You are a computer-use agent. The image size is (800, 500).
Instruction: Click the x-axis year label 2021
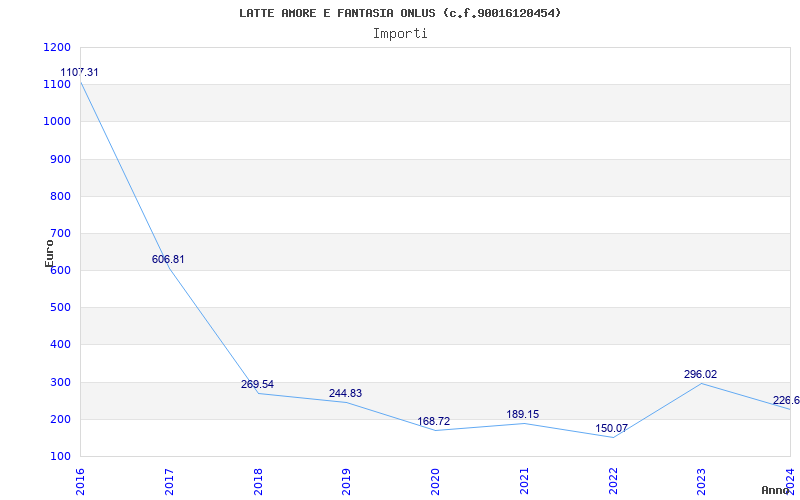[x=524, y=482]
